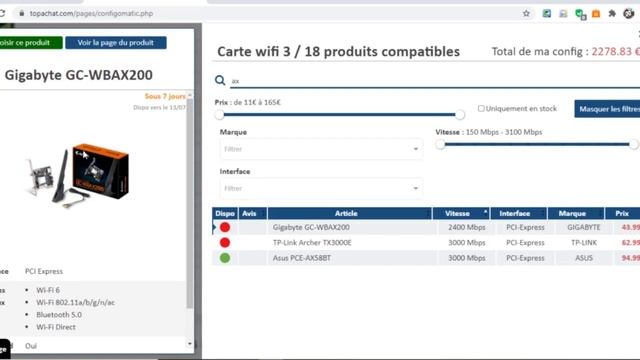Sort the table by Article column
The width and height of the screenshot is (640, 360).
click(350, 213)
